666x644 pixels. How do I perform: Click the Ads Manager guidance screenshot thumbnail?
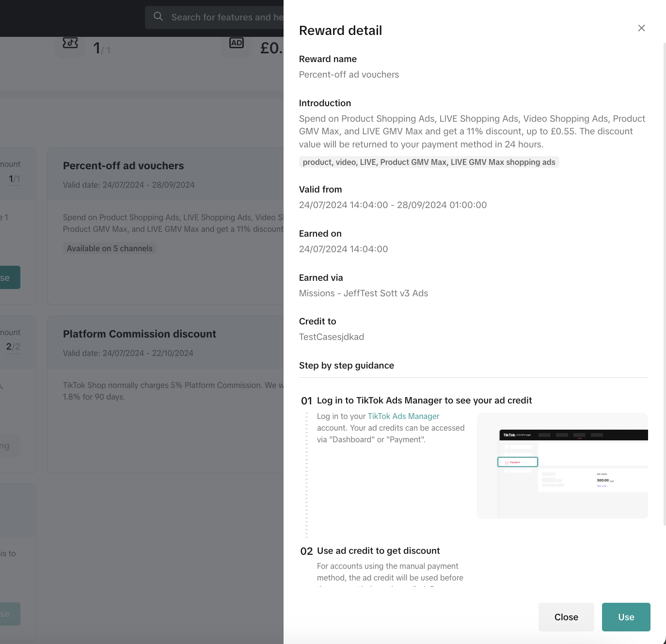(562, 466)
